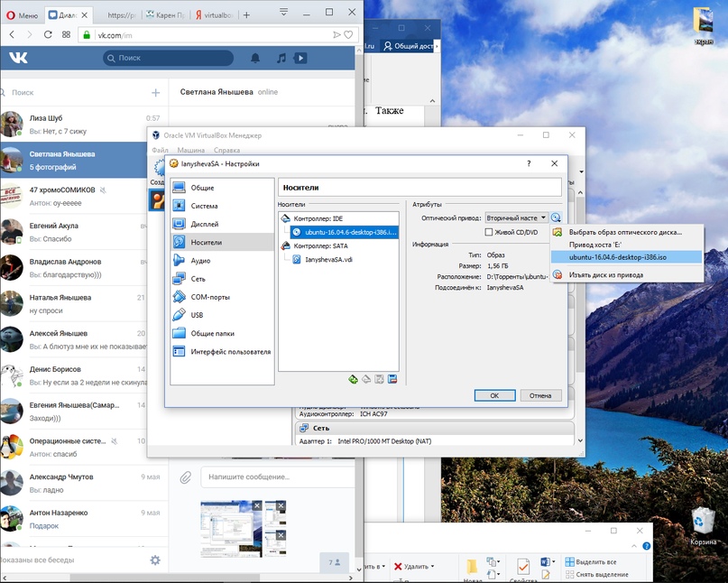Open VK messages settings gear
The height and width of the screenshot is (583, 728).
point(155,560)
